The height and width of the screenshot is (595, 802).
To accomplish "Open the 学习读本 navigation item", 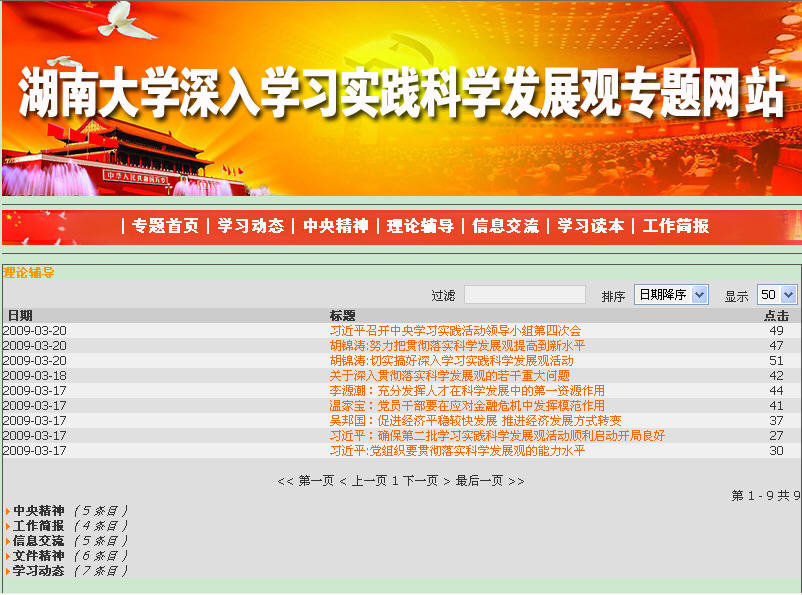I will coord(590,226).
